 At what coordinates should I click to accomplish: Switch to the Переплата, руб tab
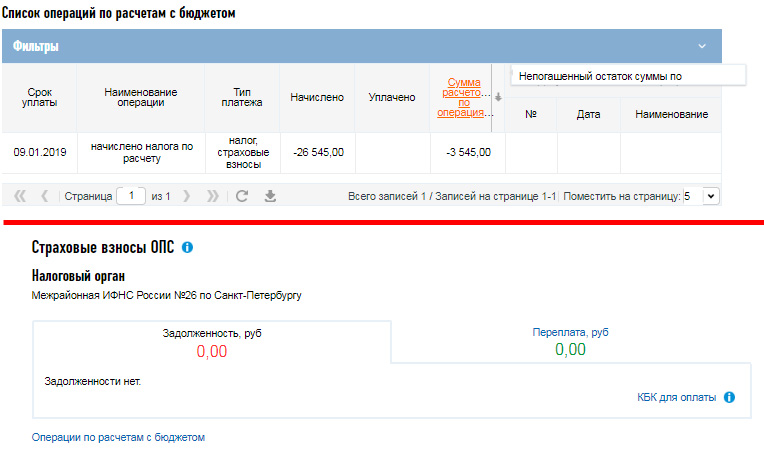(x=570, y=341)
